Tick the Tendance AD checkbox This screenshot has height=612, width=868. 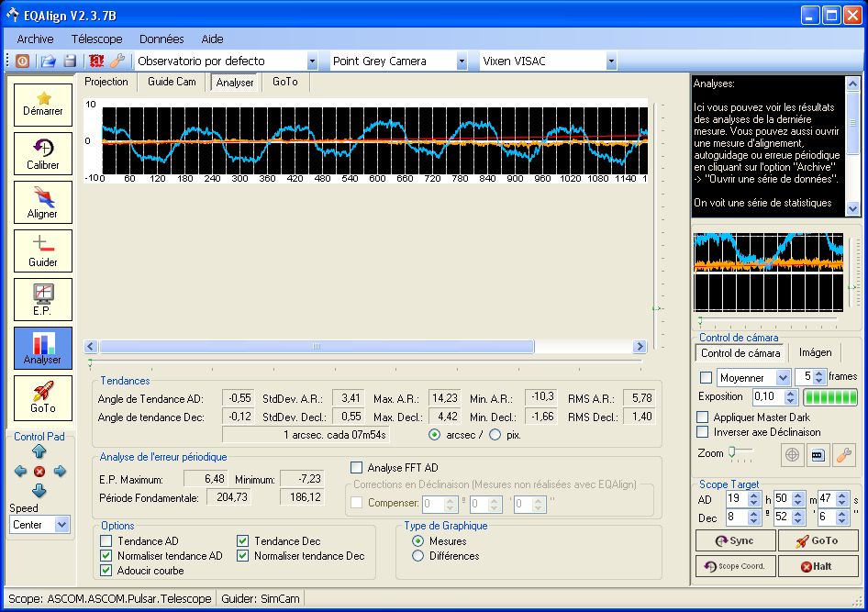point(106,540)
